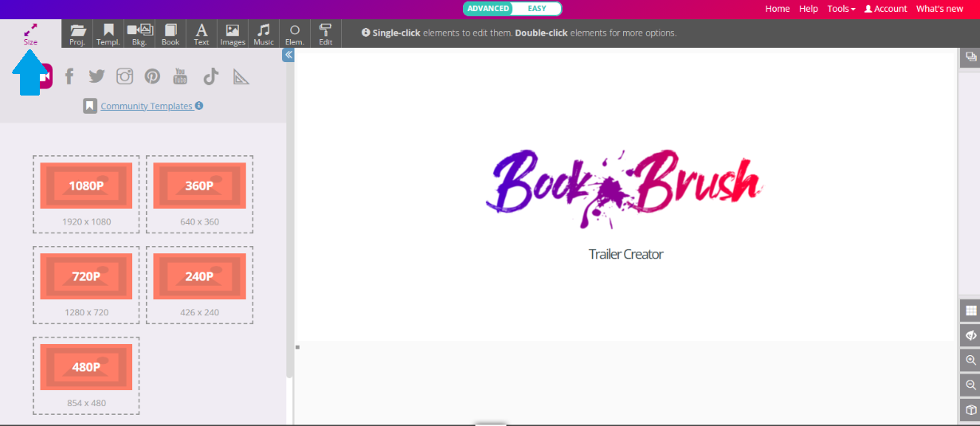The image size is (980, 426).
Task: Open the Backgrounds tool
Action: pos(139,33)
